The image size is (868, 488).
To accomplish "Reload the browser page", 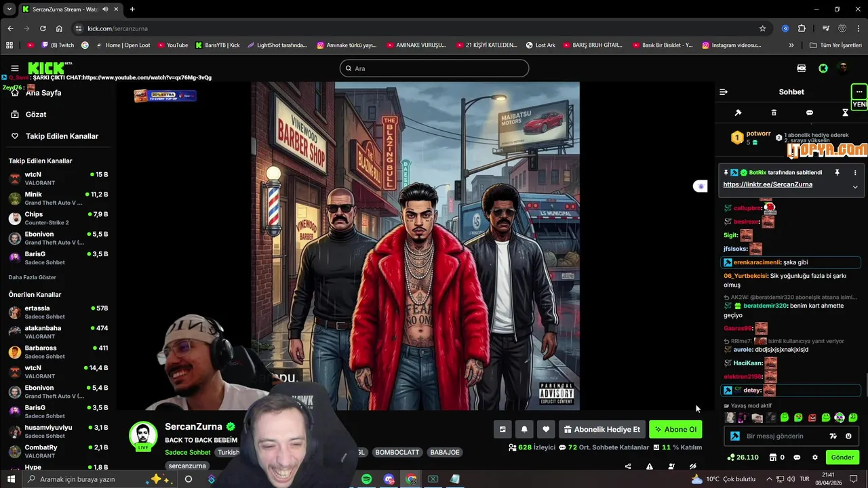I will point(43,28).
